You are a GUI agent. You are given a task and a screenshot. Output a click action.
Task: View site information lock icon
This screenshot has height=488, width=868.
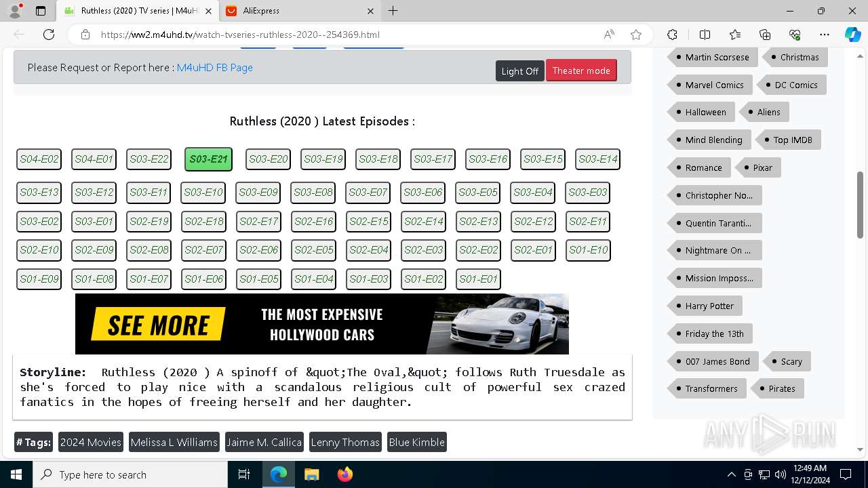tap(85, 35)
